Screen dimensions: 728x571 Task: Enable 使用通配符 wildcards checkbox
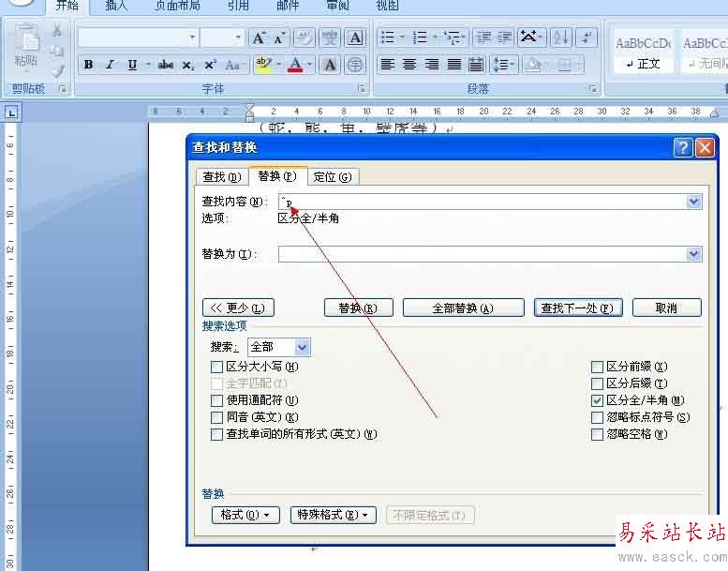(x=216, y=400)
